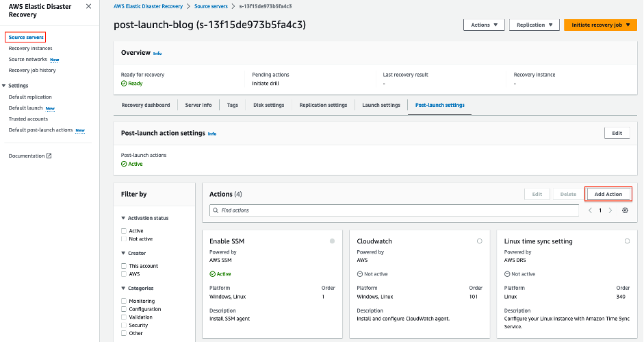
Task: Click Not active icon on Cloudwatch card
Action: click(x=360, y=274)
